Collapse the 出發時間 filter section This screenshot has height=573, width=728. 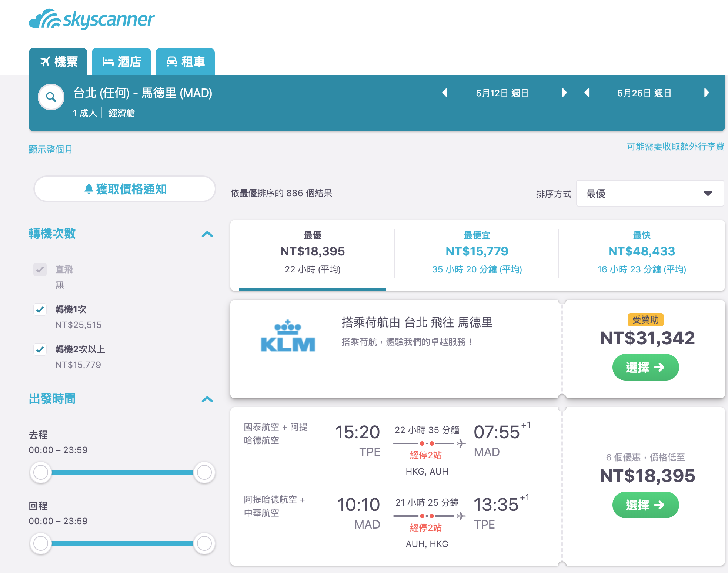(207, 399)
